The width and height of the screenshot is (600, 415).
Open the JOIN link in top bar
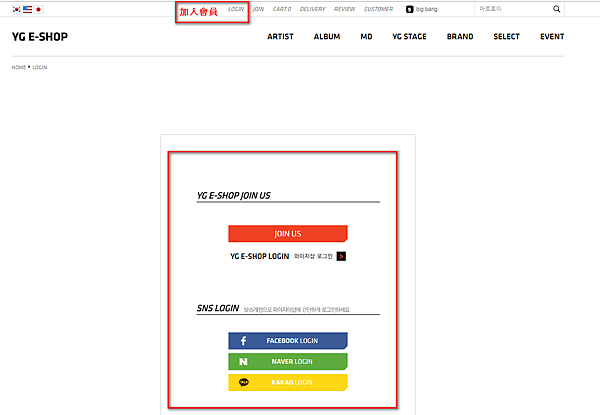pos(258,9)
